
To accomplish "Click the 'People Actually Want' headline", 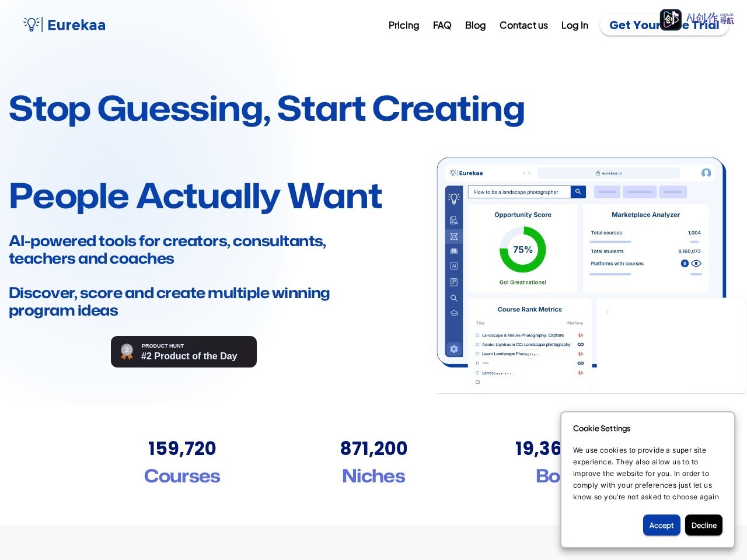I will tap(196, 196).
